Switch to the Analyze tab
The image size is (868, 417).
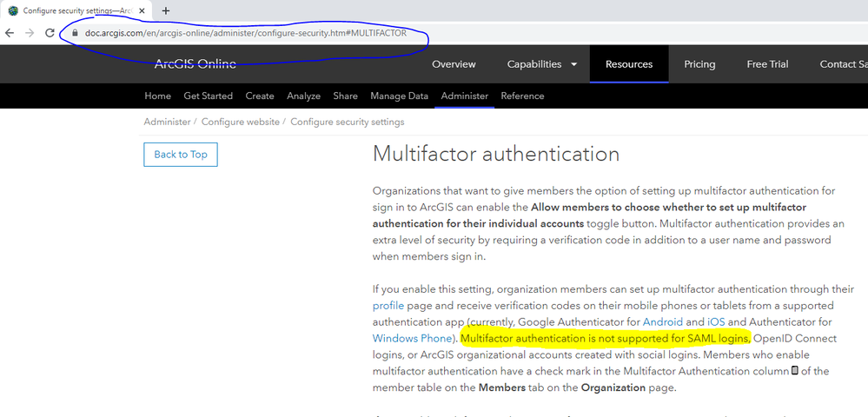(x=303, y=96)
